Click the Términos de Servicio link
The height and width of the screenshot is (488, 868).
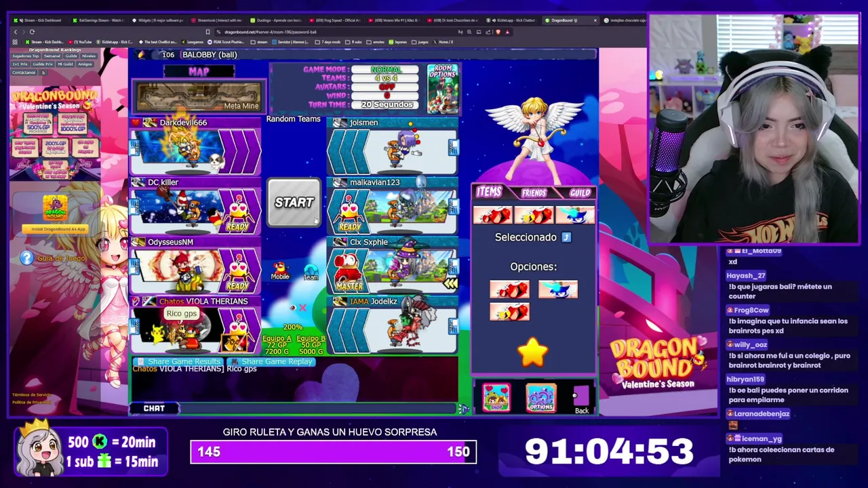coord(31,394)
